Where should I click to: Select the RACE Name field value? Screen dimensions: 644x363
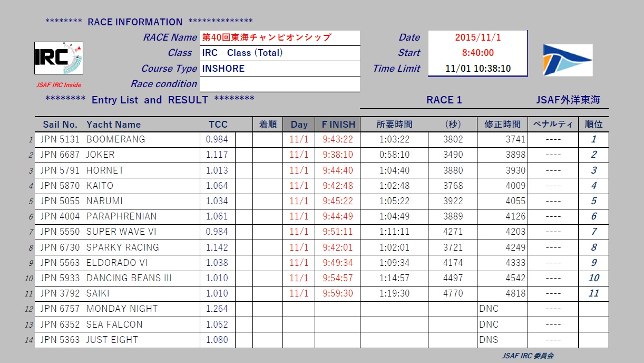click(280, 38)
